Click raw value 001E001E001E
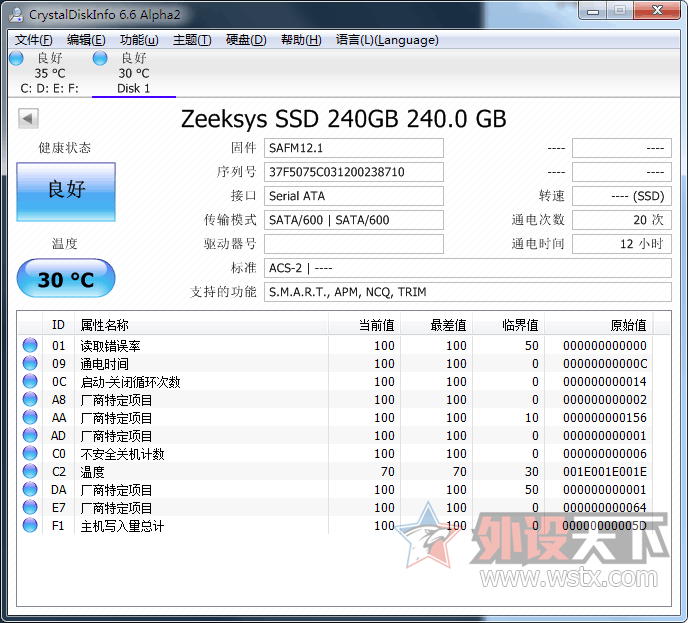 coord(605,472)
